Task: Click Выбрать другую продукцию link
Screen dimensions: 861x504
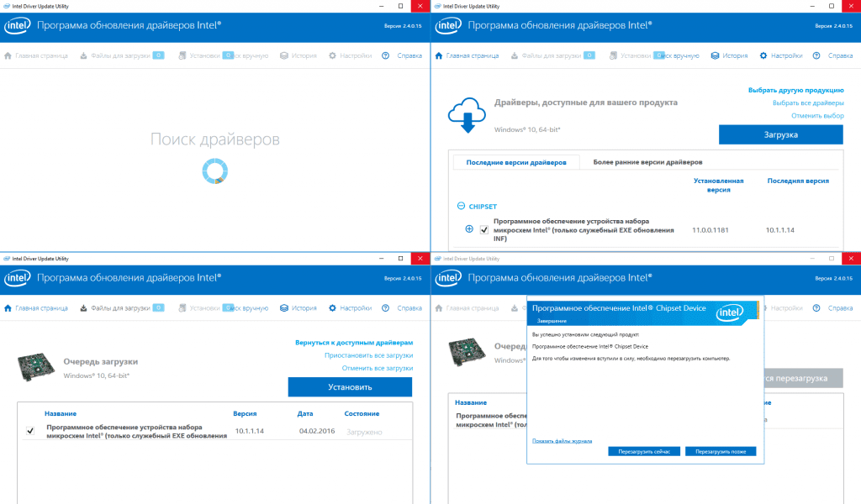Action: click(795, 90)
